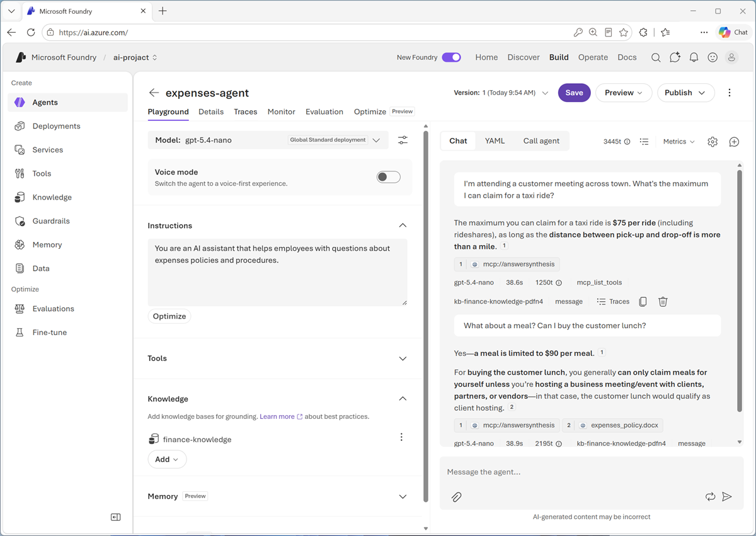The height and width of the screenshot is (536, 756).
Task: Save the agent
Action: point(574,93)
